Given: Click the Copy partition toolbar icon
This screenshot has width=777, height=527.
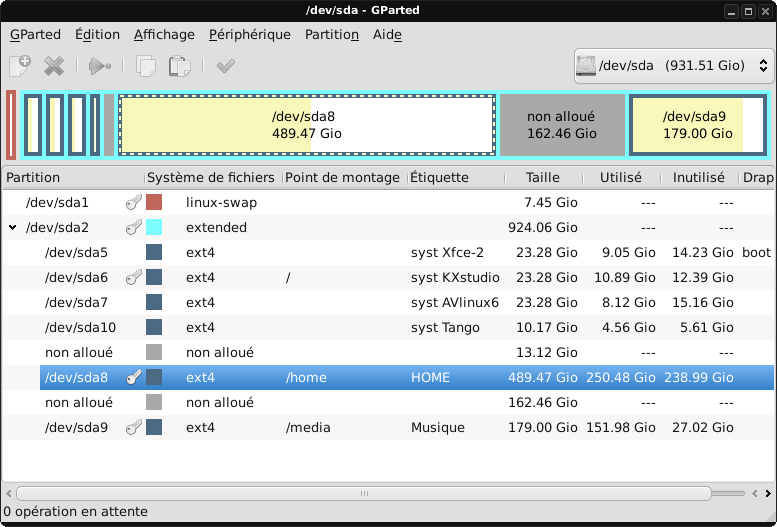Looking at the screenshot, I should tap(146, 65).
